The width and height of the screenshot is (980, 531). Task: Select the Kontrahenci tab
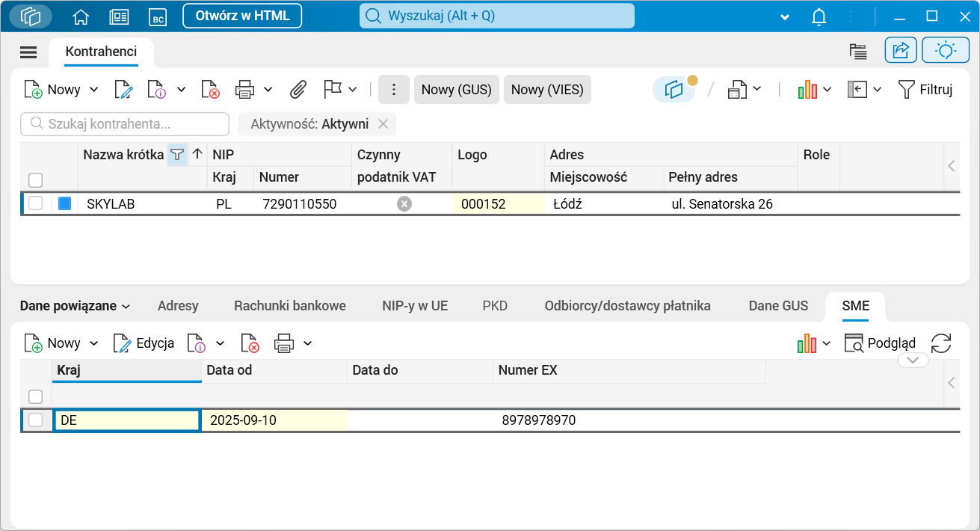(102, 52)
